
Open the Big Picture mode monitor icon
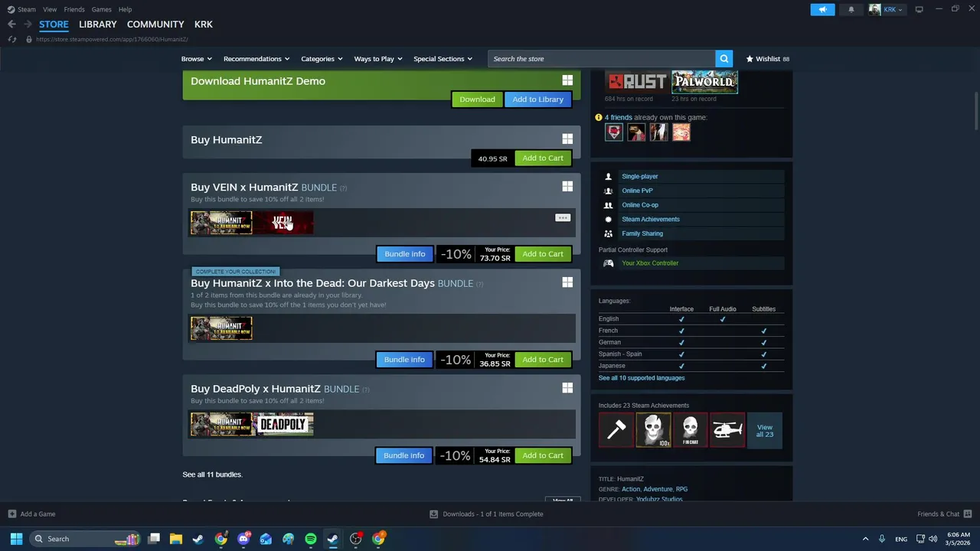919,9
